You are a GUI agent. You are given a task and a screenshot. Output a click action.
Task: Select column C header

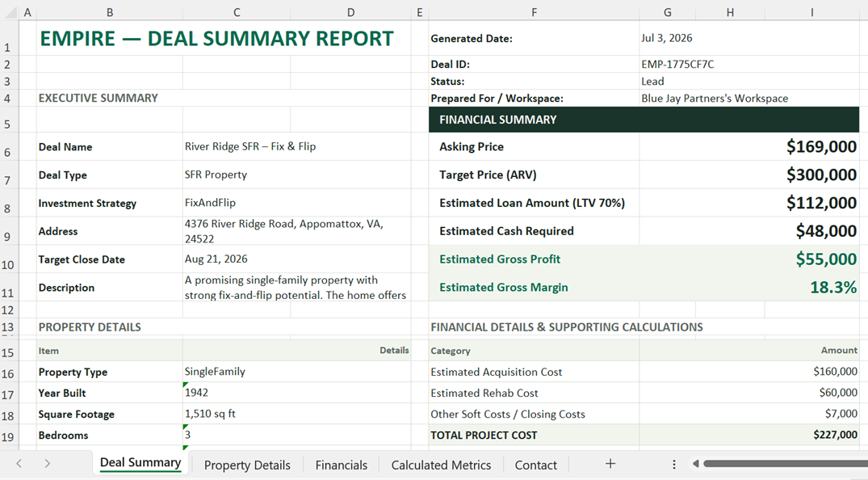pos(237,12)
